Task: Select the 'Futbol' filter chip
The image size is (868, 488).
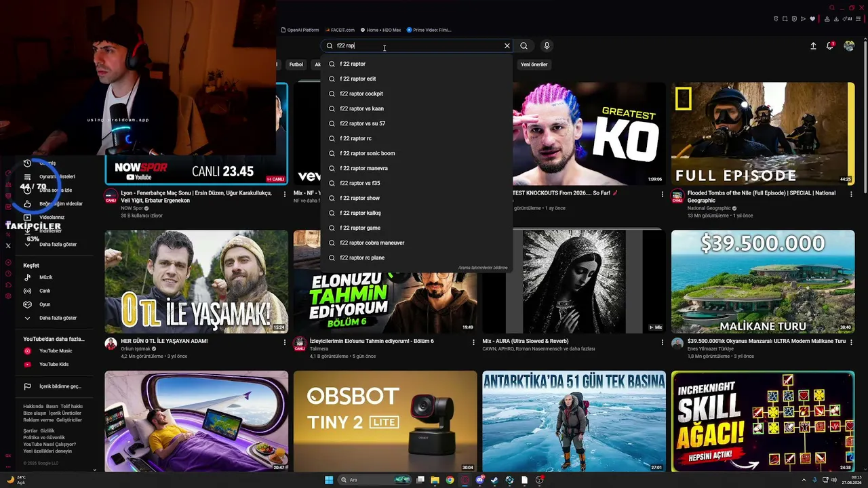Action: [x=296, y=64]
